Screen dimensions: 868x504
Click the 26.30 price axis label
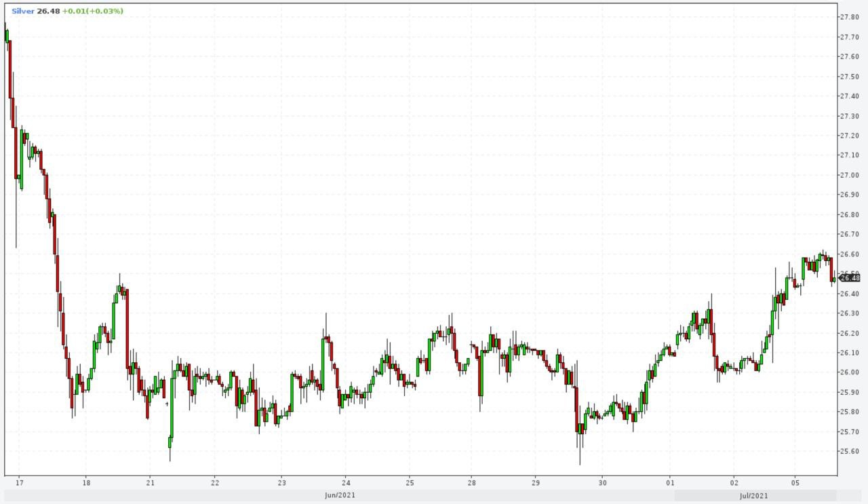point(851,313)
